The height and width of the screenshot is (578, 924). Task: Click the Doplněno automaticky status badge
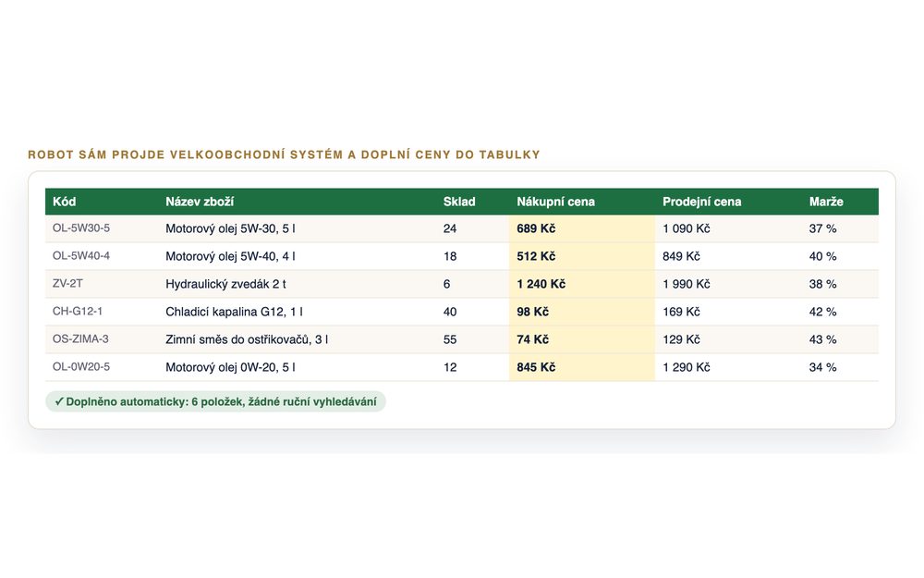[x=215, y=401]
